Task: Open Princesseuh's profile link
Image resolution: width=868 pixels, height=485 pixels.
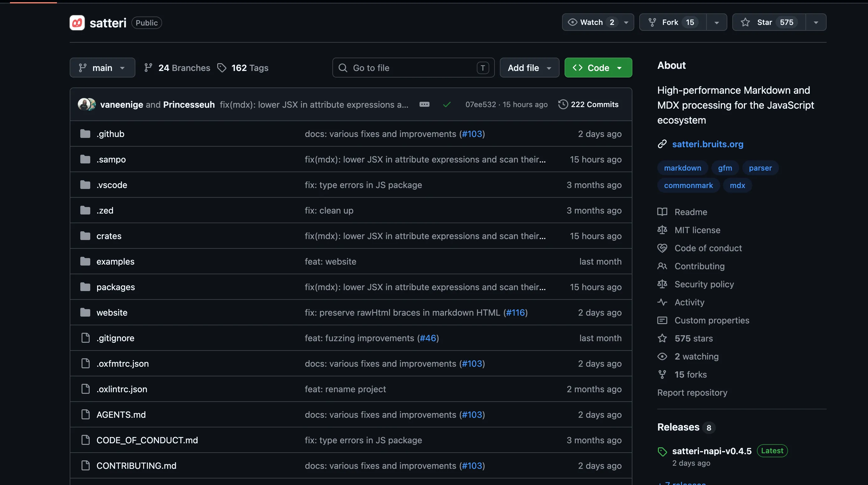Action: coord(189,105)
